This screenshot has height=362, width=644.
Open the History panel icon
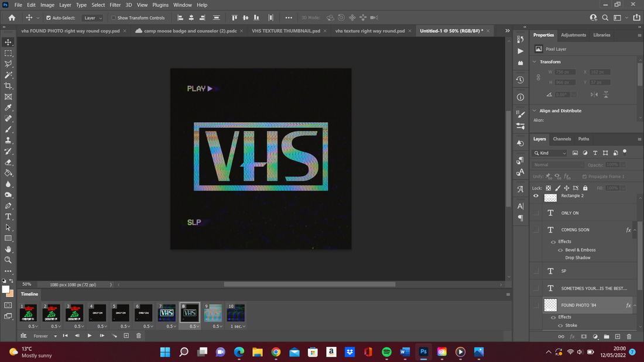coord(520,80)
